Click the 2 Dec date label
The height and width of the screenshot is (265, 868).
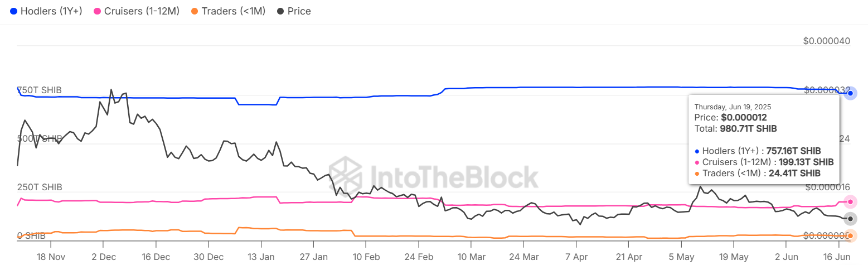pos(103,258)
